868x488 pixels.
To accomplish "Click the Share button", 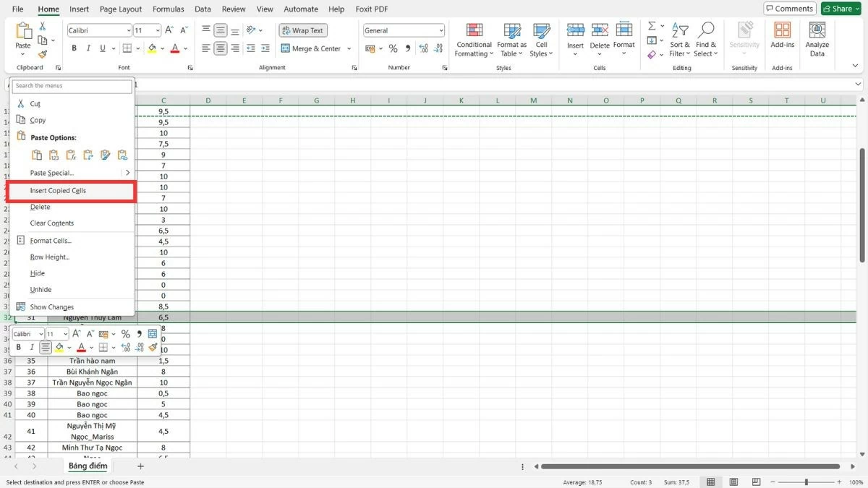I will [x=840, y=9].
